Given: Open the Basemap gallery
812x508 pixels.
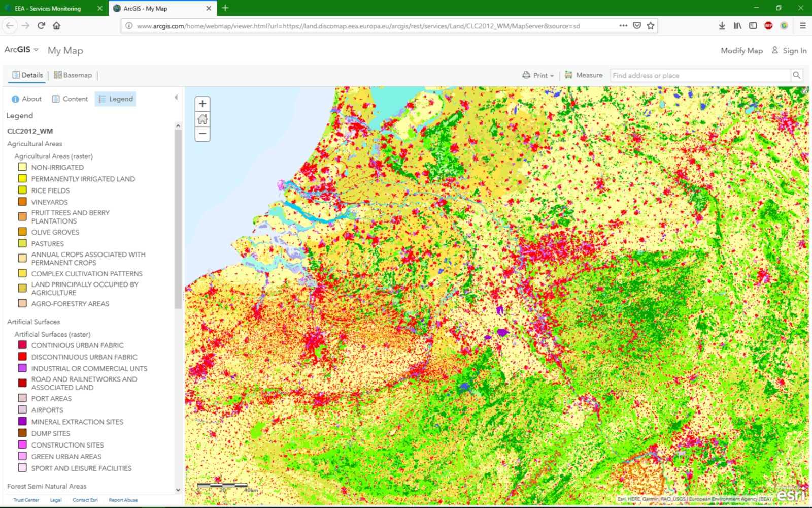Looking at the screenshot, I should click(x=73, y=75).
